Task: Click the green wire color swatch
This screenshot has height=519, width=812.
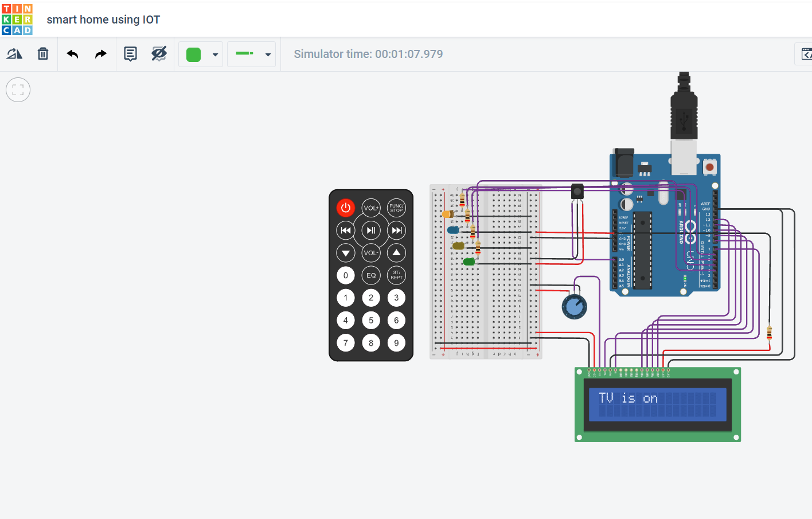Action: 194,54
